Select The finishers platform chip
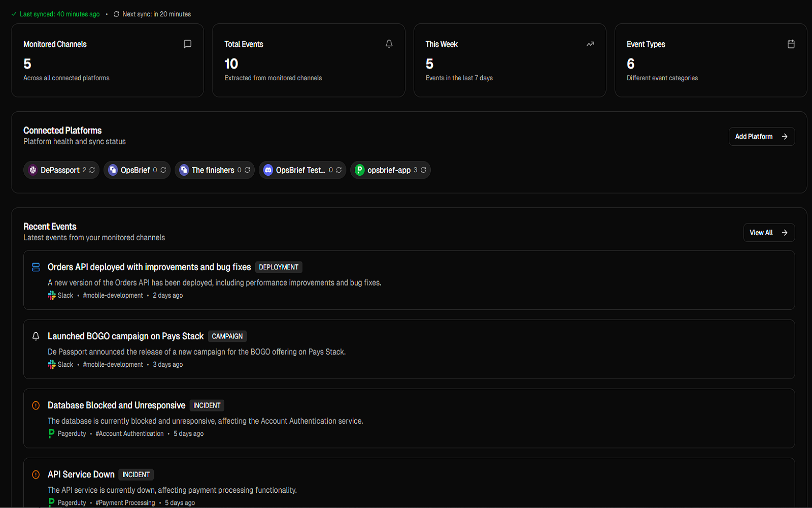Image resolution: width=812 pixels, height=508 pixels. pyautogui.click(x=215, y=170)
